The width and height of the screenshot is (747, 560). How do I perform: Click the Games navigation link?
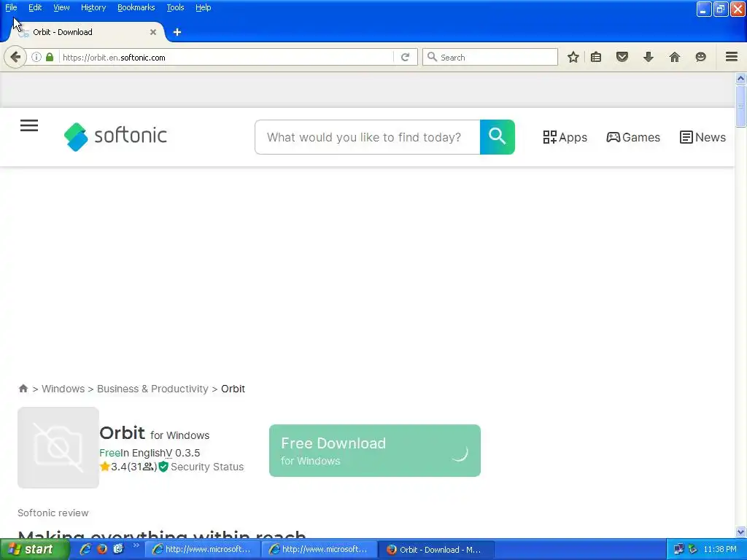633,137
